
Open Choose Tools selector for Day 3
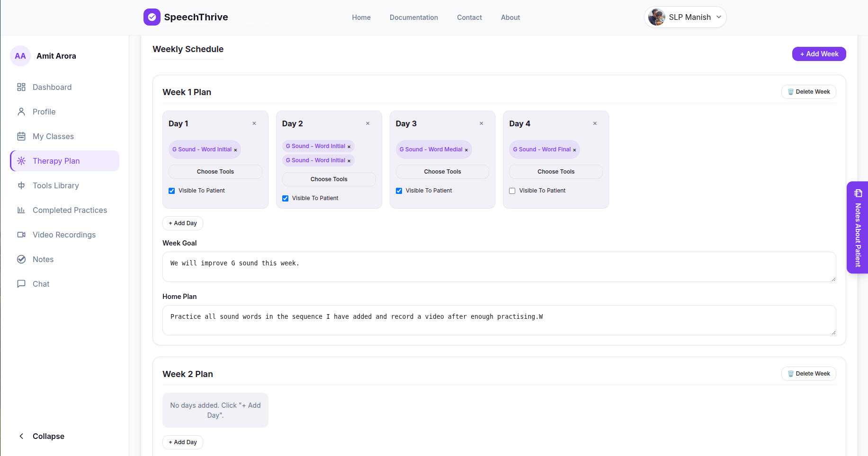[442, 172]
